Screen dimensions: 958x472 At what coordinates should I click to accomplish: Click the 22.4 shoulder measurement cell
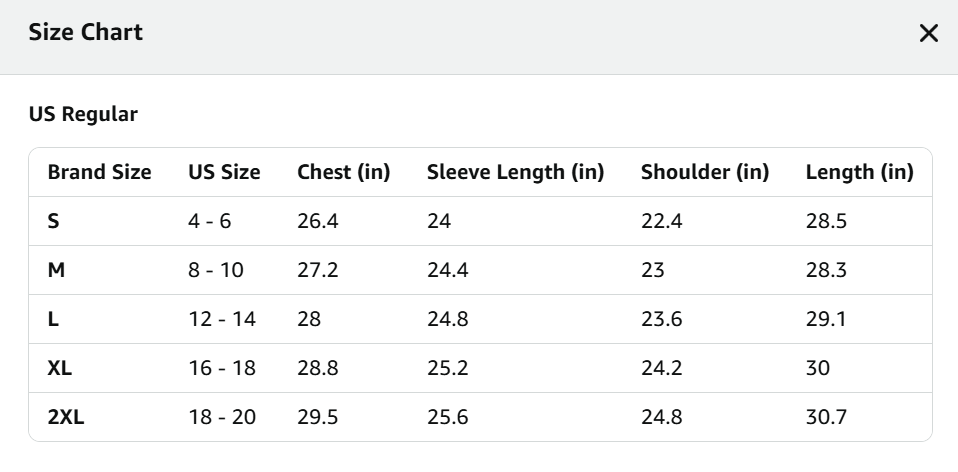pyautogui.click(x=662, y=221)
